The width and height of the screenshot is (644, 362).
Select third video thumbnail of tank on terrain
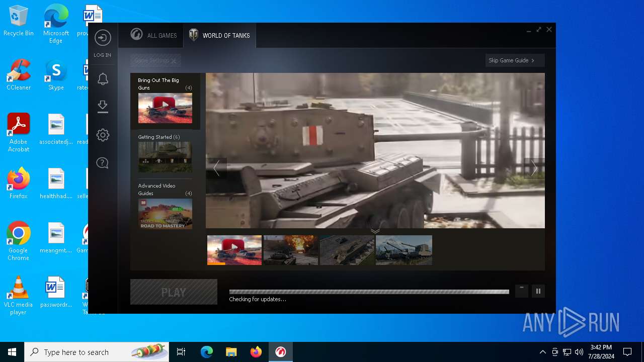point(347,250)
